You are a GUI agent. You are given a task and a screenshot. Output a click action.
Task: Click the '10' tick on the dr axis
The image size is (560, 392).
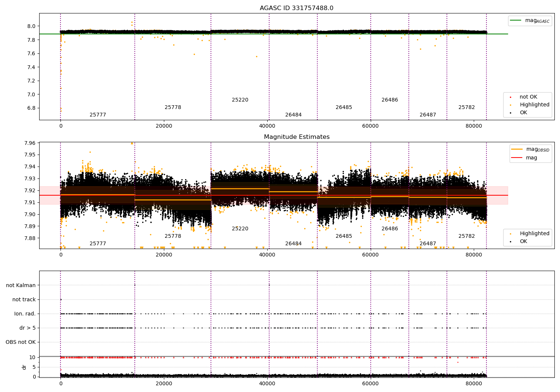coord(32,358)
